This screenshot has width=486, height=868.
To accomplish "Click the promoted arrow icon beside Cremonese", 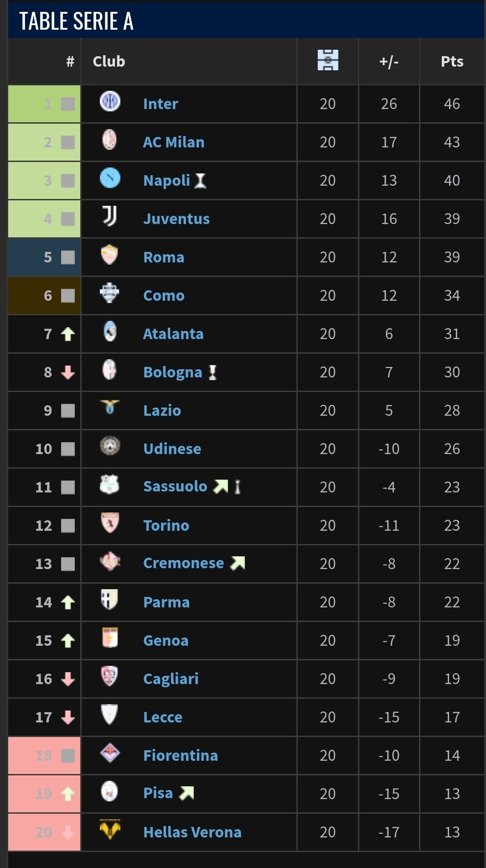I will click(x=238, y=563).
